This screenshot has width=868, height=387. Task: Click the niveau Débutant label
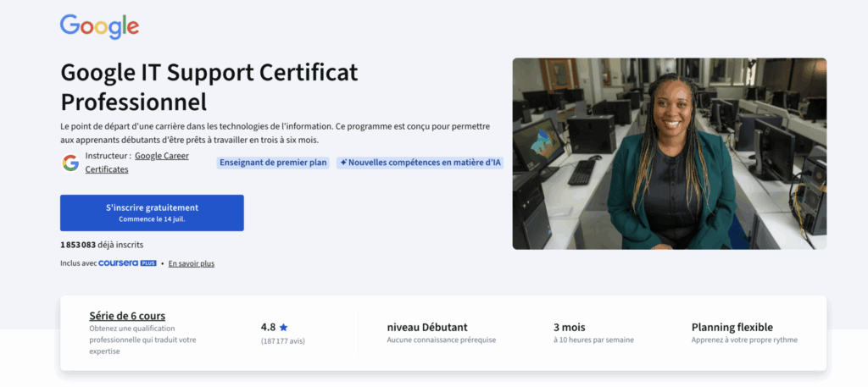(427, 327)
